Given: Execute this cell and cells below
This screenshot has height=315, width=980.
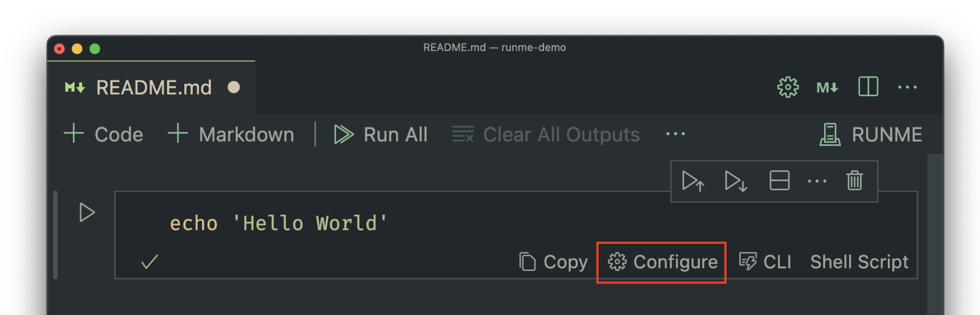Looking at the screenshot, I should tap(736, 181).
